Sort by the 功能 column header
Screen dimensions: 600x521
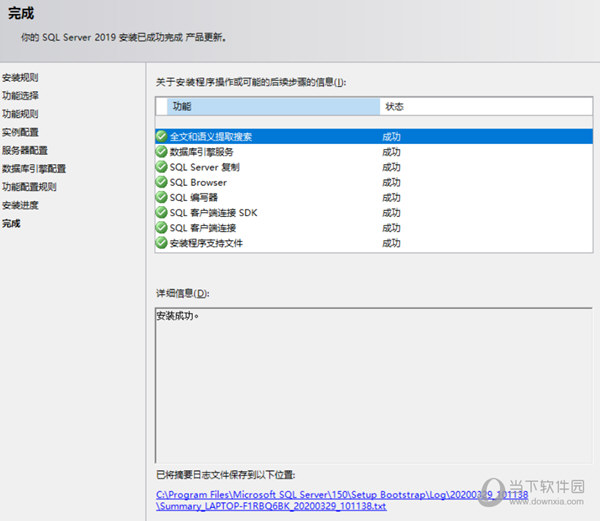tap(273, 106)
